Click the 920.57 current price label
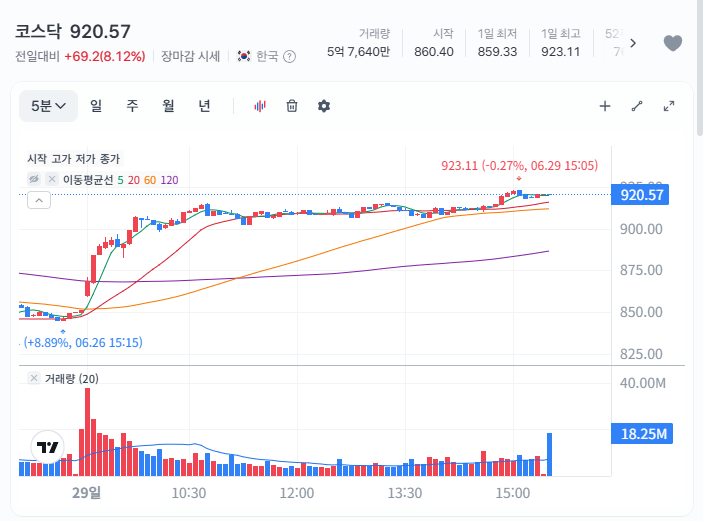 pos(640,195)
